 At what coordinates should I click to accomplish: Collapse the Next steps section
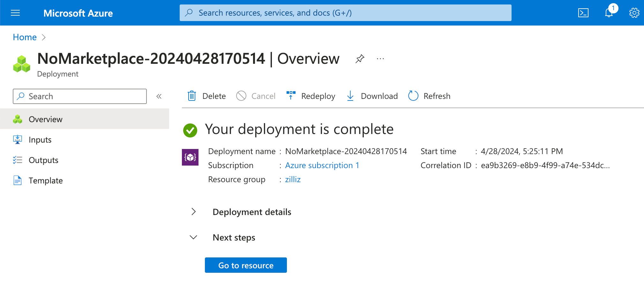click(193, 237)
